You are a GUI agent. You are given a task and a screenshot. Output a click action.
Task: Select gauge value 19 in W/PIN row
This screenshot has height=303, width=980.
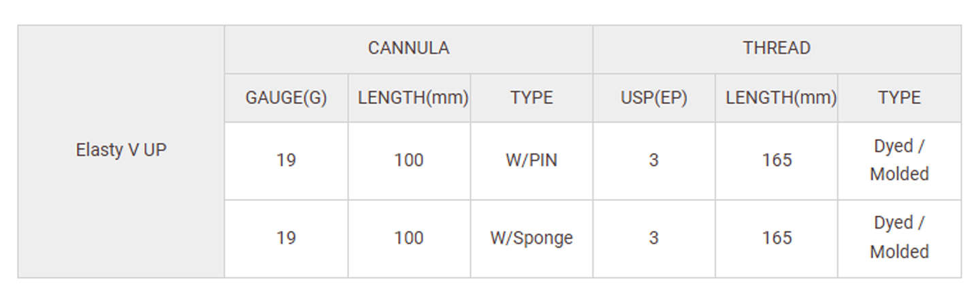(286, 161)
